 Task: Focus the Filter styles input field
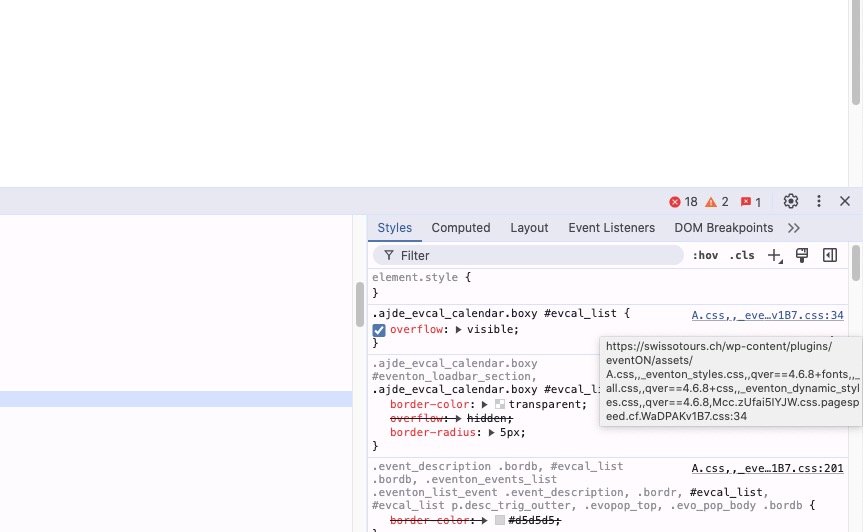(x=528, y=255)
